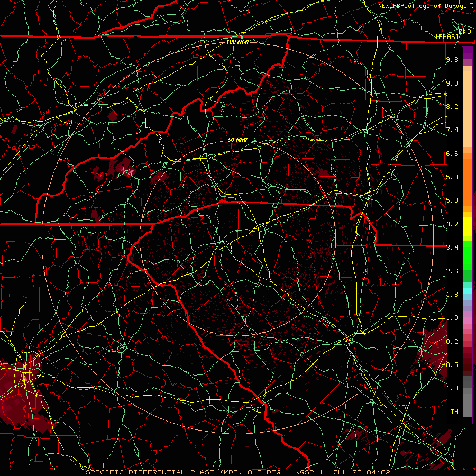Select the bright green band below 3.4
Screen dimensions: 476x476
467,257
